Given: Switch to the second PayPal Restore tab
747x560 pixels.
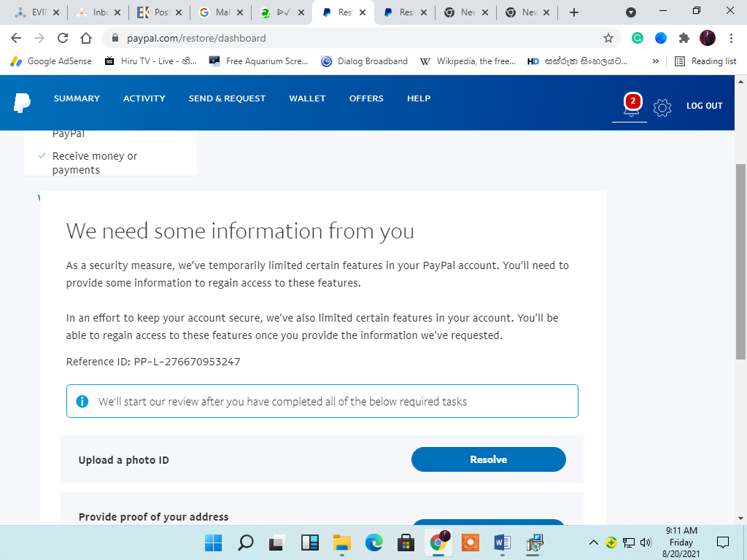Looking at the screenshot, I should [x=399, y=12].
